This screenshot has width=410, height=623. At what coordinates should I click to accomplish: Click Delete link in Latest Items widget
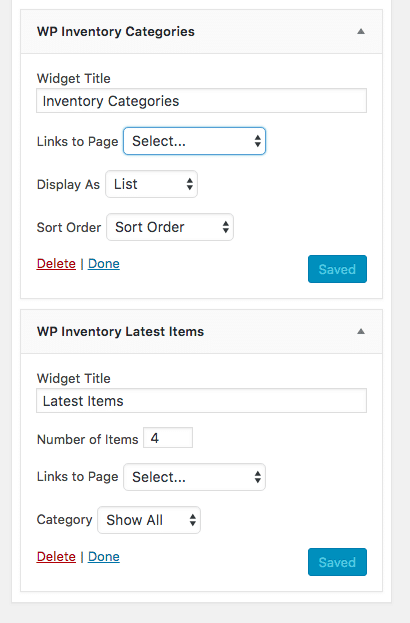56,557
